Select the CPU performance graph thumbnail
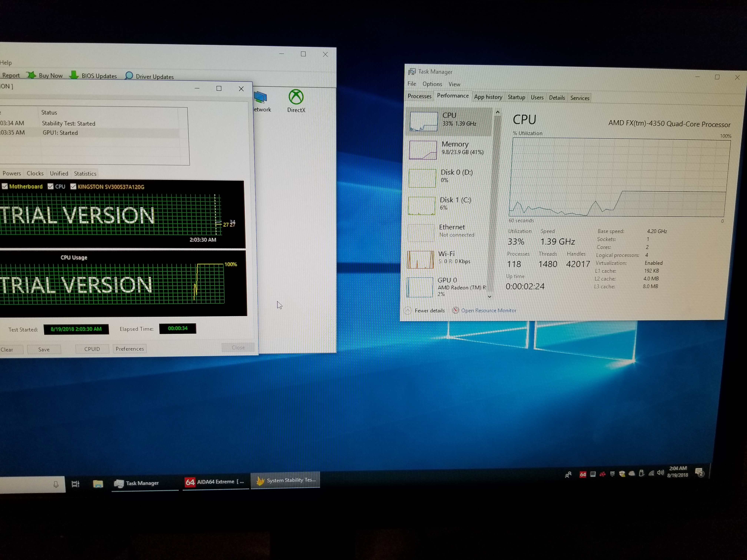The height and width of the screenshot is (560, 747). pyautogui.click(x=424, y=121)
